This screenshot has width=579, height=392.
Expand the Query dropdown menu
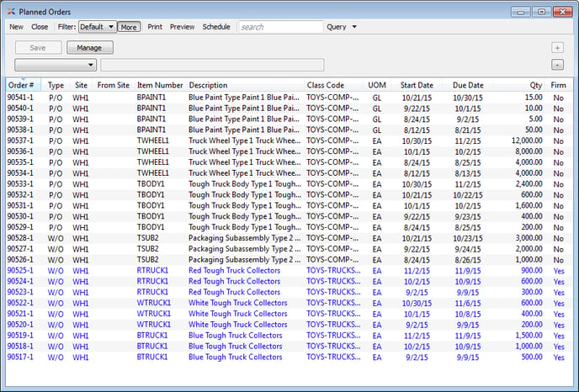[342, 27]
